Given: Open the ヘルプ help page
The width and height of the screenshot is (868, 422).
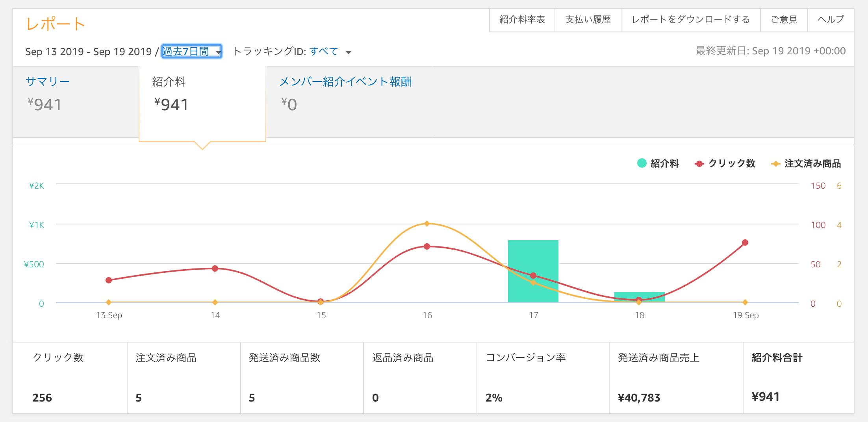Looking at the screenshot, I should 831,20.
